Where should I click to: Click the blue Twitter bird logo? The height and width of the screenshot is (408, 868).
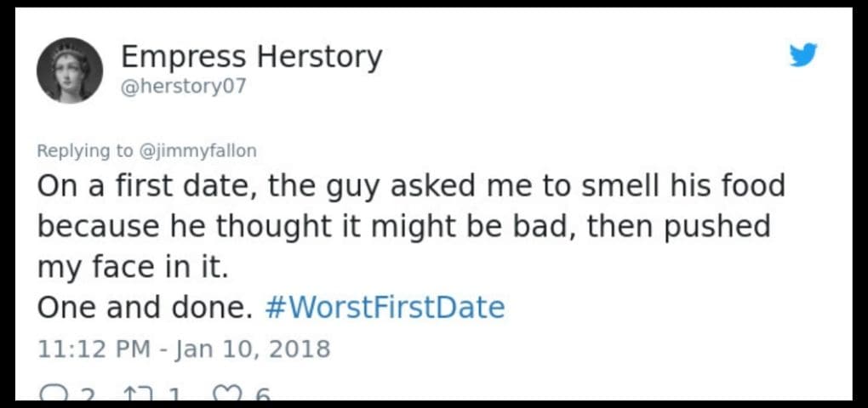802,56
